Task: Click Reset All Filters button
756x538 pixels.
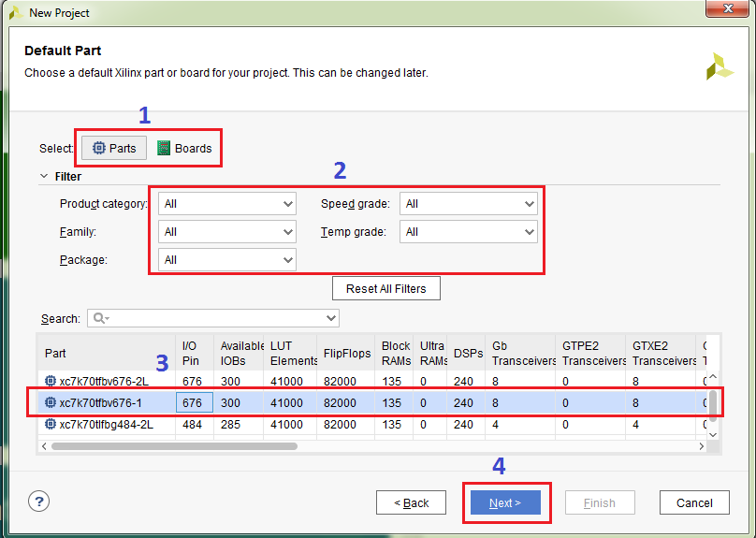Action: [x=386, y=288]
